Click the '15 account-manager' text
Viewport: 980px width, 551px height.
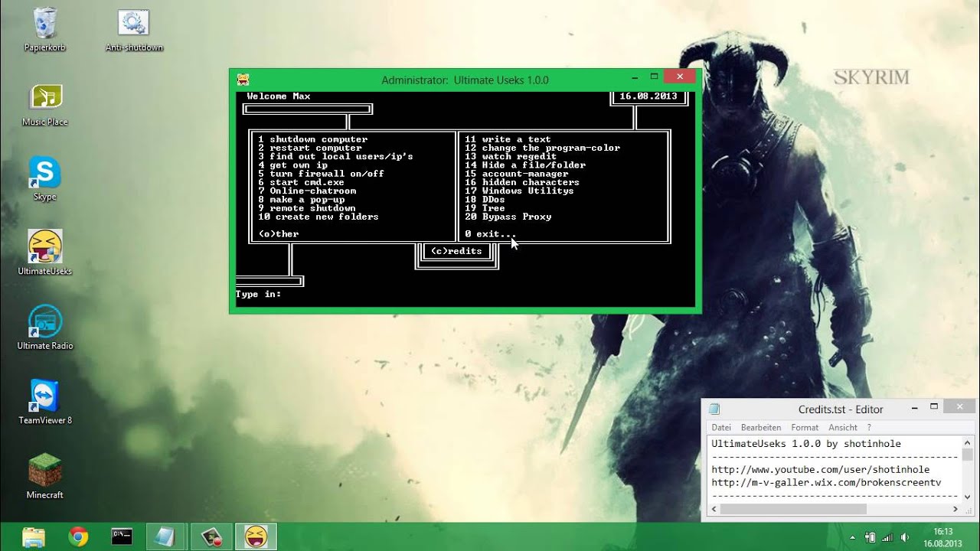tap(517, 174)
